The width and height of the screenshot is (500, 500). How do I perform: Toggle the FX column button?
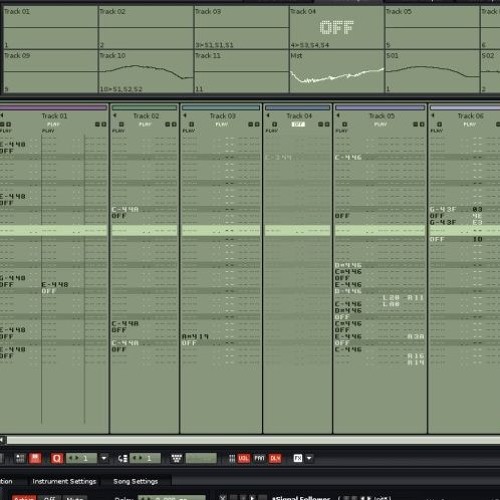(298, 458)
